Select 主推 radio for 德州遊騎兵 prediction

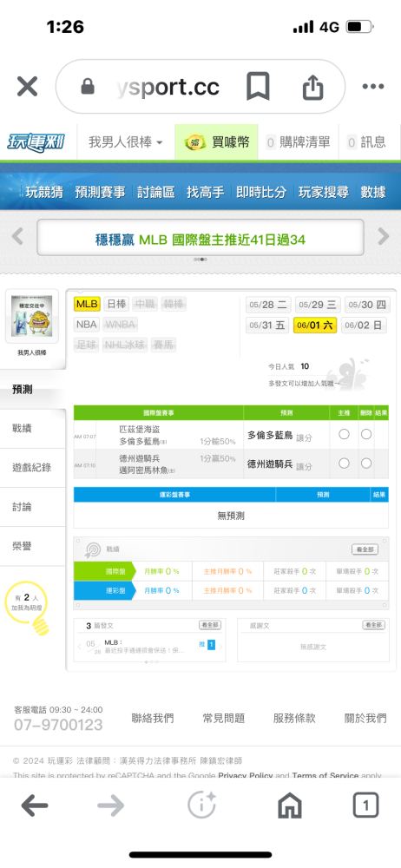(344, 464)
